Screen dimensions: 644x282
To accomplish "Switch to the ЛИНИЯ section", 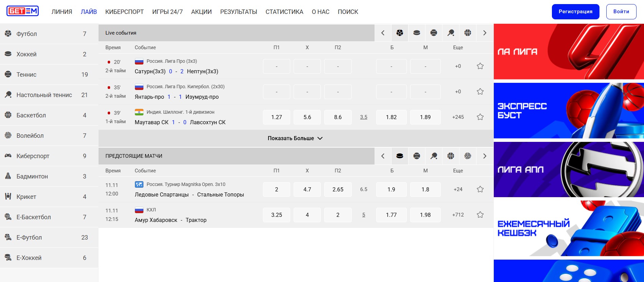I will click(x=62, y=12).
